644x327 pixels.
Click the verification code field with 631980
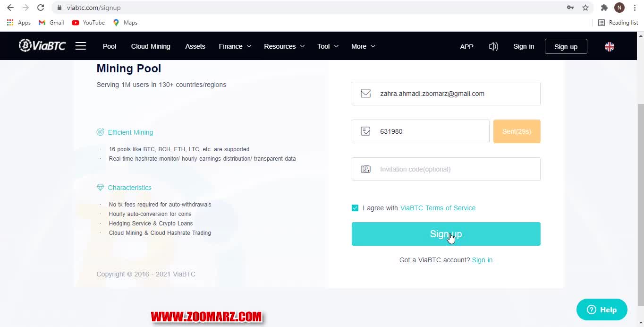pos(420,131)
